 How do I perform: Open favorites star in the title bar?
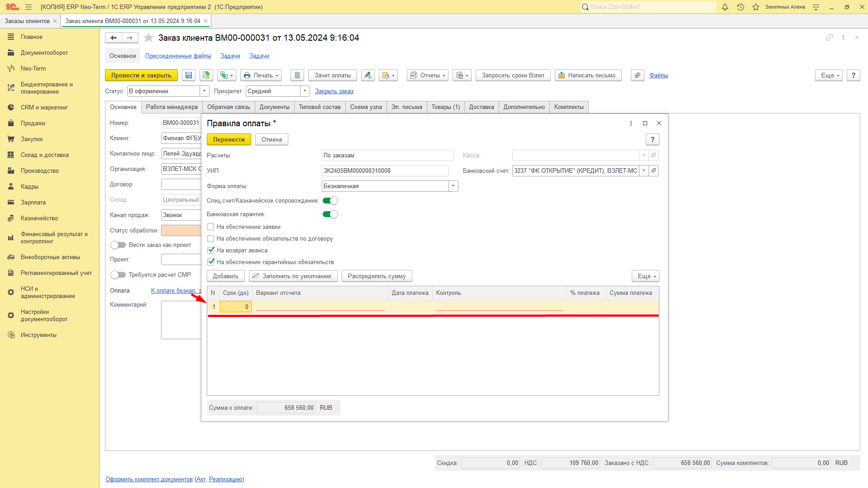[x=756, y=7]
